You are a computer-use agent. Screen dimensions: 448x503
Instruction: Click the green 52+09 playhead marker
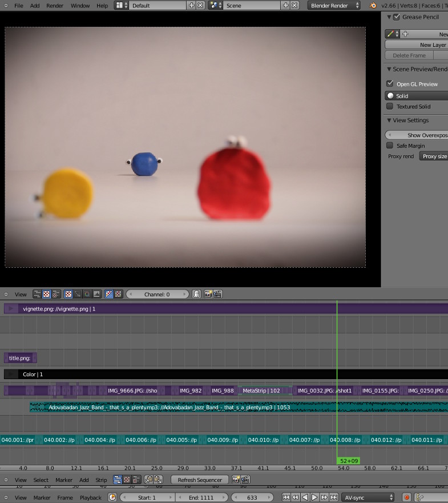coord(349,461)
